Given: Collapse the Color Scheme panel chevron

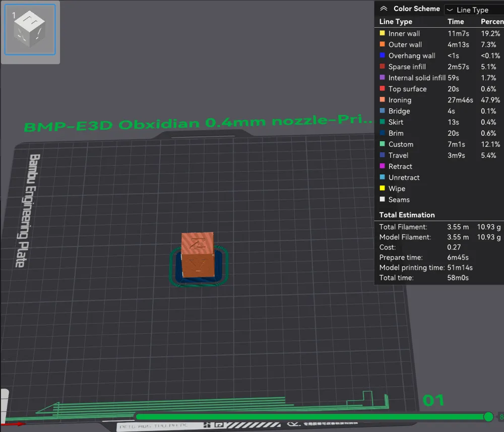Looking at the screenshot, I should [x=384, y=9].
